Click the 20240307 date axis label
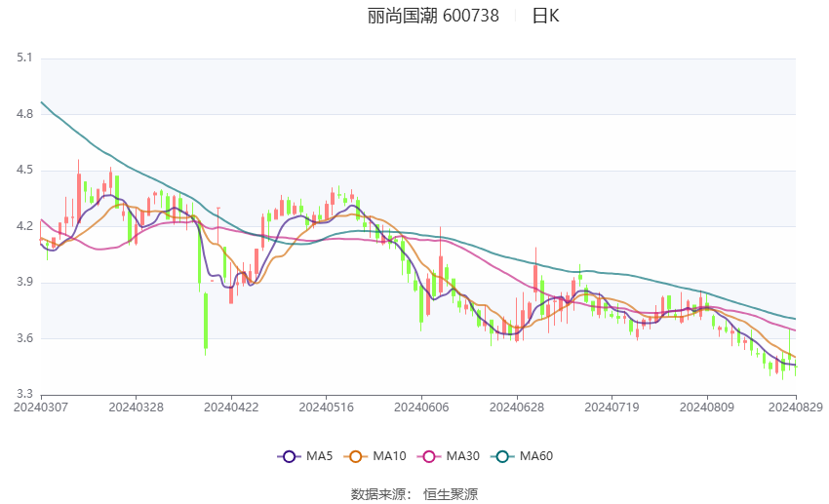 click(41, 407)
